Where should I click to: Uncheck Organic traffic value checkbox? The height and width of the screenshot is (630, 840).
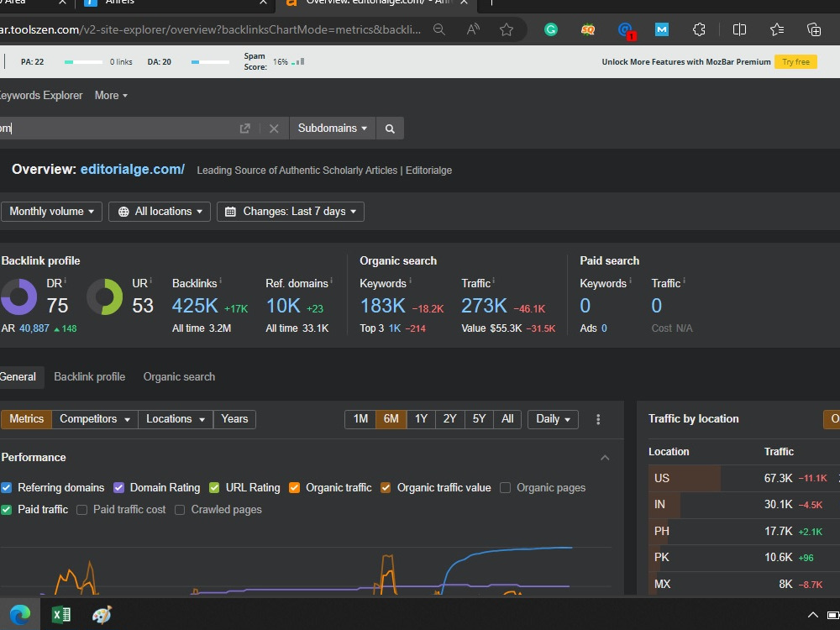click(x=386, y=487)
